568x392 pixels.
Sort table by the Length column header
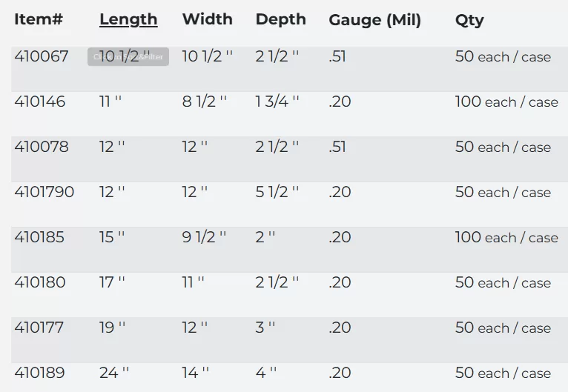tap(128, 20)
